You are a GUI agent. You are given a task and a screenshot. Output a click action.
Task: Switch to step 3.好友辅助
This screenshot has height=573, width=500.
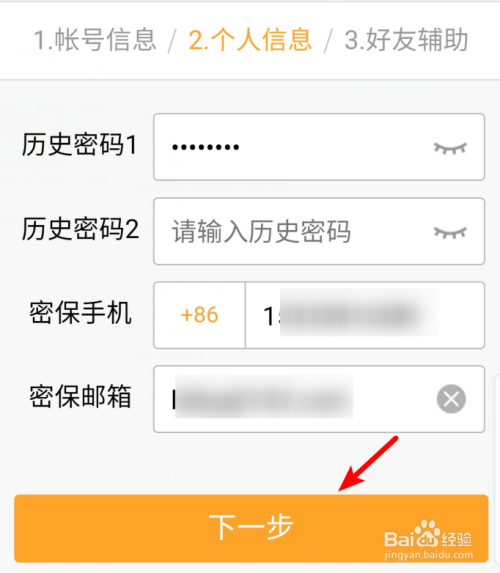(x=406, y=40)
